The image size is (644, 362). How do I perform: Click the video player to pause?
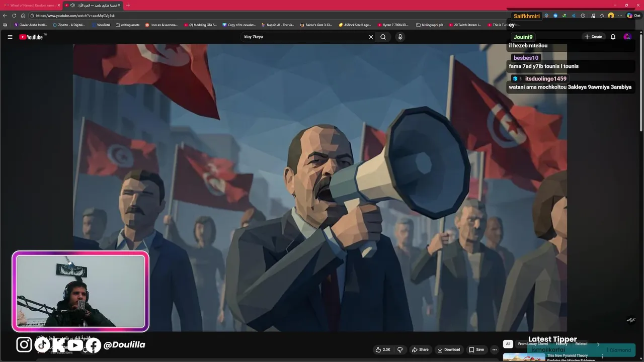tap(320, 188)
